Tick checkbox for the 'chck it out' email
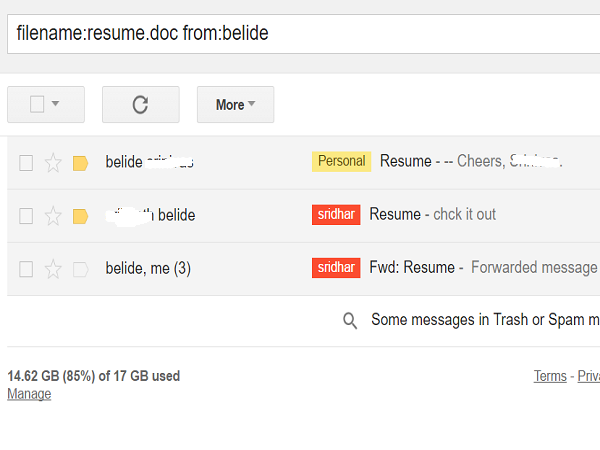This screenshot has height=450, width=600. click(26, 216)
